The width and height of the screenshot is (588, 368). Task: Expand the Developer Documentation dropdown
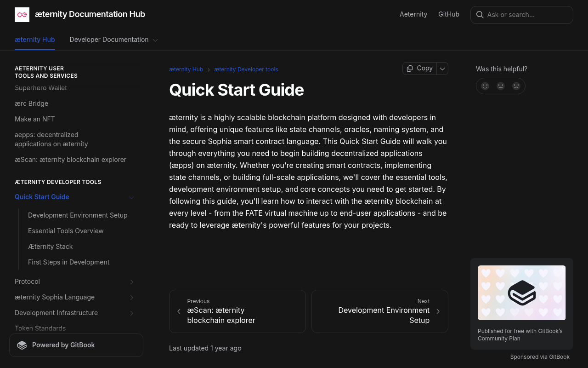(x=155, y=40)
